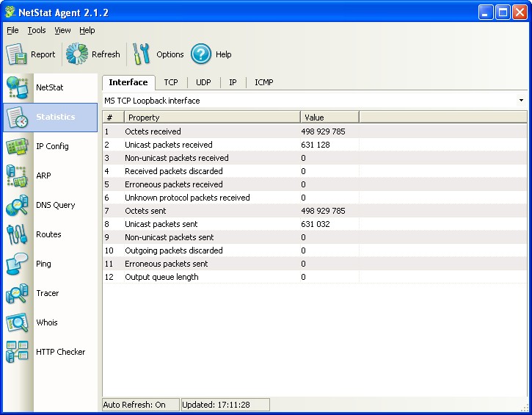Open the Routes sidebar icon
The height and width of the screenshot is (415, 532).
17,234
